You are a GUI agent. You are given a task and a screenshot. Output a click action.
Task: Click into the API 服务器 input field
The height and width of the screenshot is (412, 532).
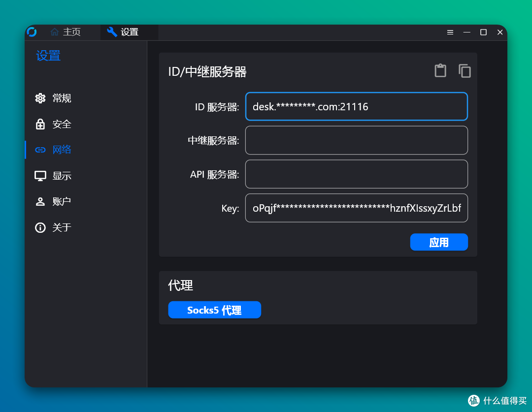click(x=357, y=174)
